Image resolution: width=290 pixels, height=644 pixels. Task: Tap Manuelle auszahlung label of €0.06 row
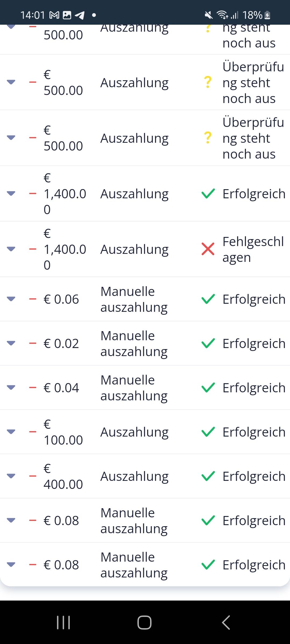click(134, 299)
